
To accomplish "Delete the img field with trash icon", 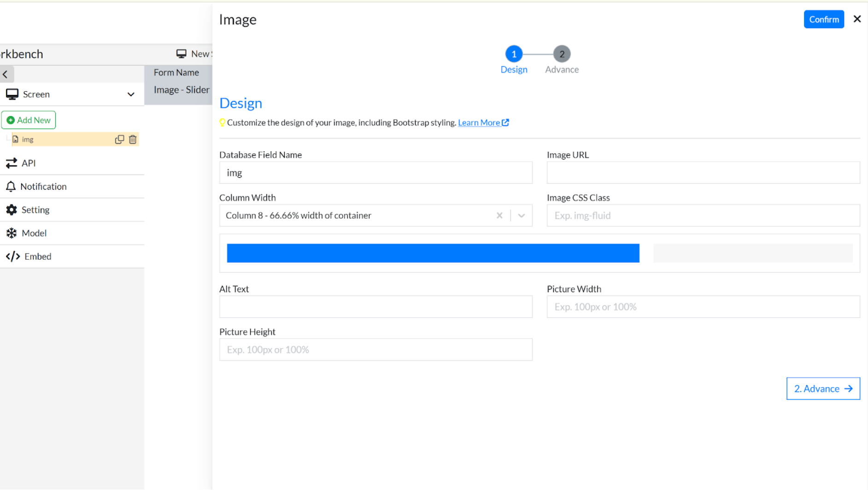I will [133, 139].
